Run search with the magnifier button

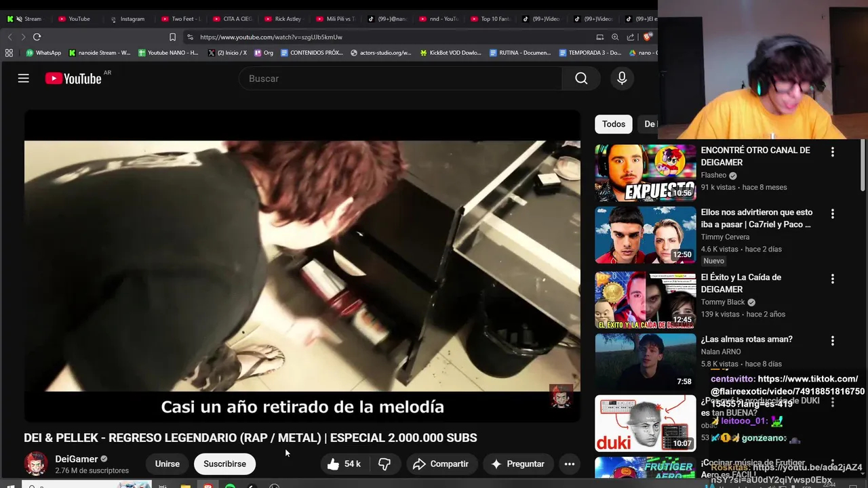click(581, 79)
